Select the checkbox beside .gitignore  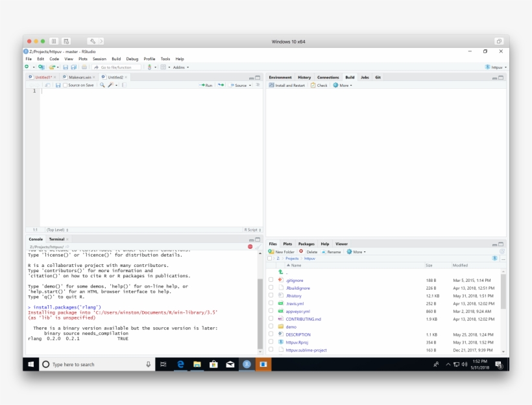(271, 279)
